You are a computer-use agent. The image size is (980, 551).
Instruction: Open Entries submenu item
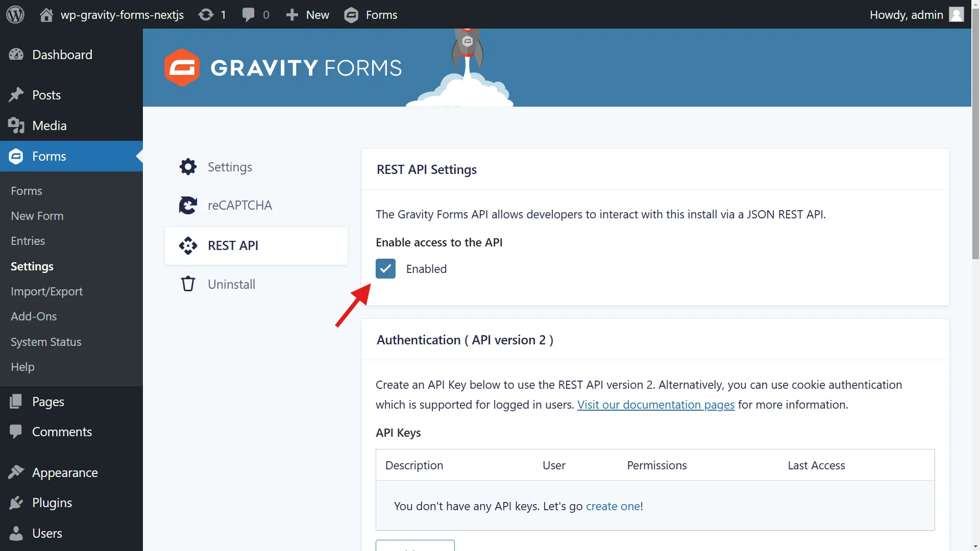click(28, 241)
